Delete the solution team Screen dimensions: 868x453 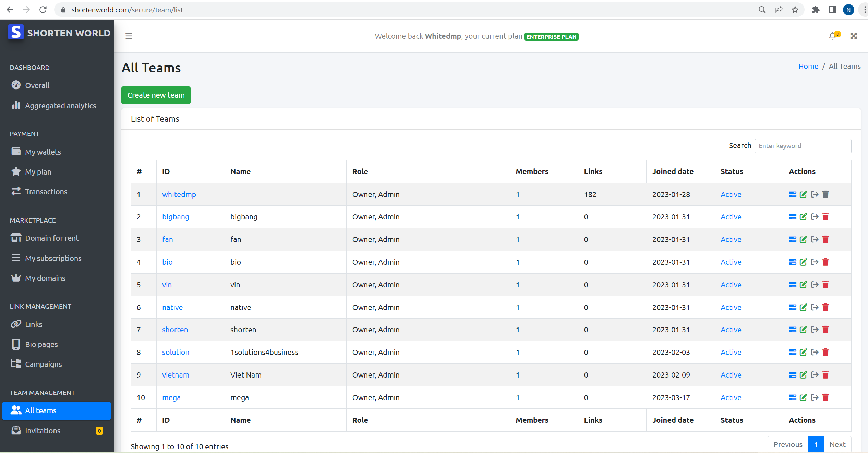825,352
